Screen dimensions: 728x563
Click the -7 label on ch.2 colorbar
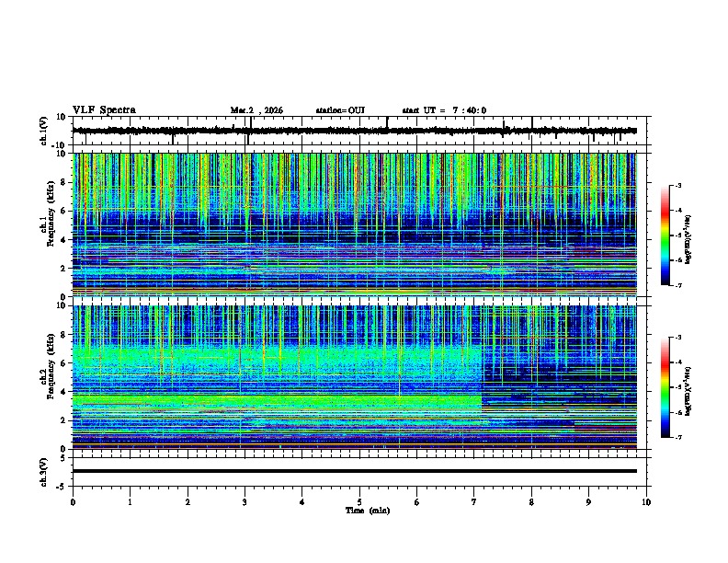[x=677, y=437]
